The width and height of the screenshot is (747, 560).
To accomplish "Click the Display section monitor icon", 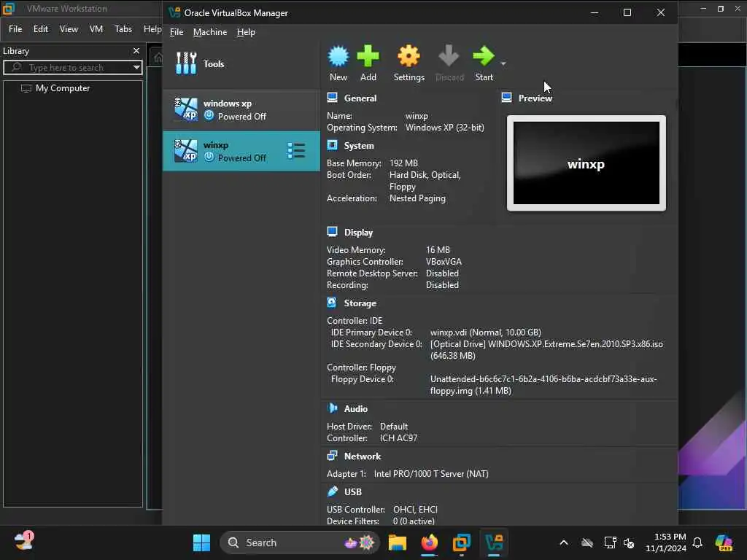I will [332, 232].
